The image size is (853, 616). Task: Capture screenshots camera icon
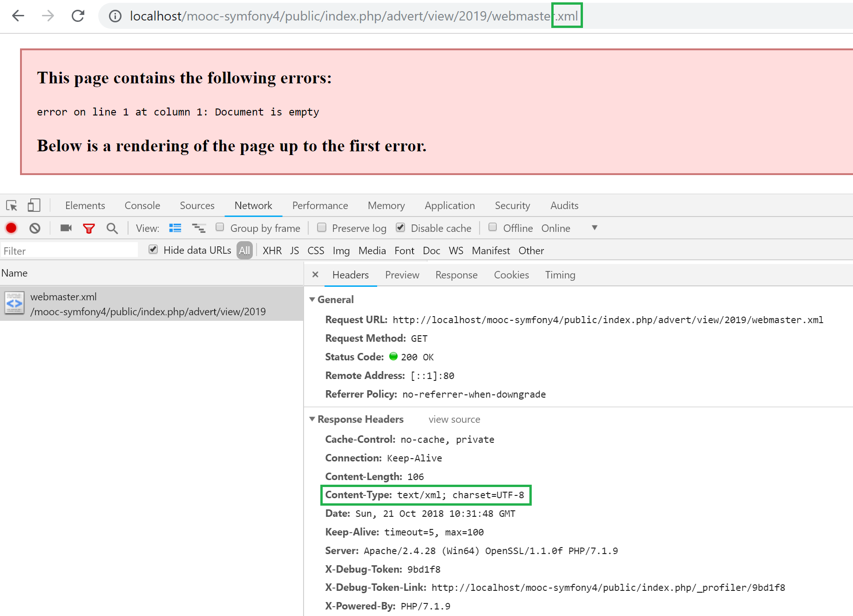click(x=66, y=228)
